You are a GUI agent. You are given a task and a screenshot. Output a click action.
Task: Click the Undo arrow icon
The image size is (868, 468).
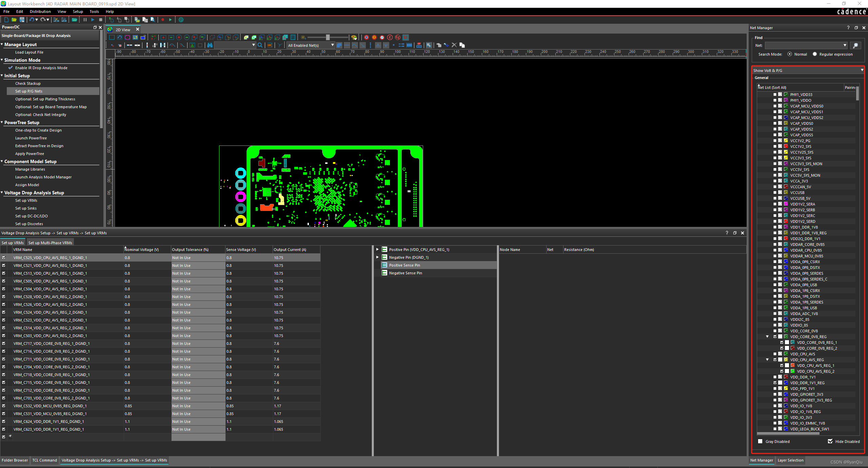[32, 20]
